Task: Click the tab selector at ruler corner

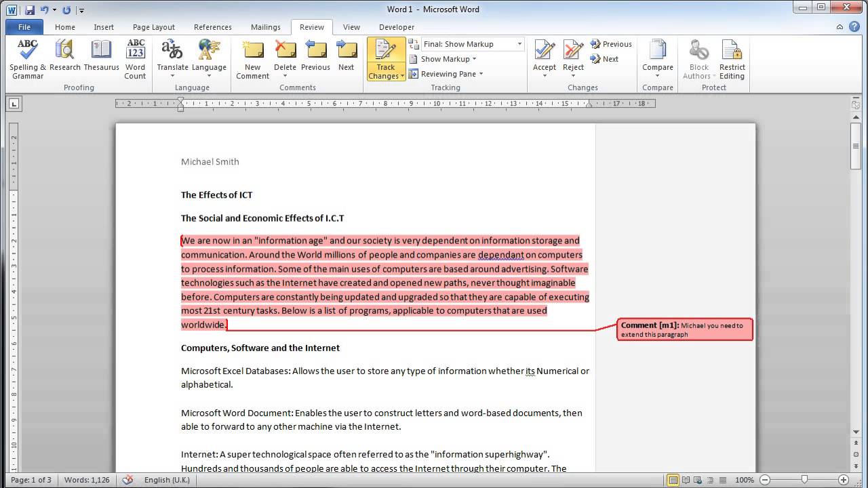Action: click(x=14, y=104)
